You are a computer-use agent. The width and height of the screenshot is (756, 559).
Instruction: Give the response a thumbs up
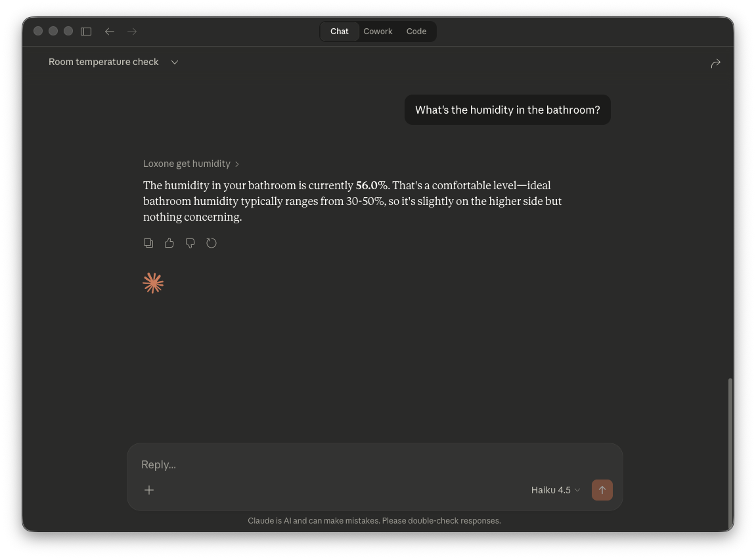[169, 243]
